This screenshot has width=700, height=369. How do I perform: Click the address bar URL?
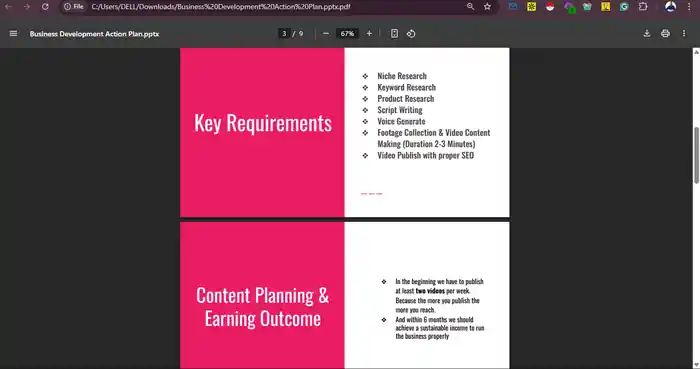point(221,7)
